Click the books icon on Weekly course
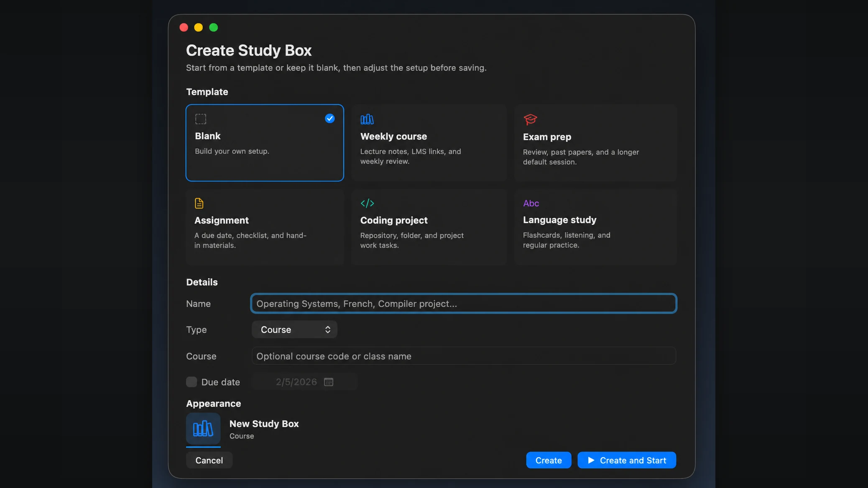The width and height of the screenshot is (868, 488). [x=367, y=119]
